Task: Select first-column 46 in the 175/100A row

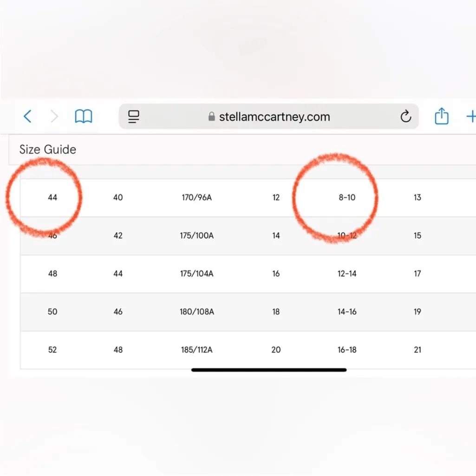Action: point(52,235)
